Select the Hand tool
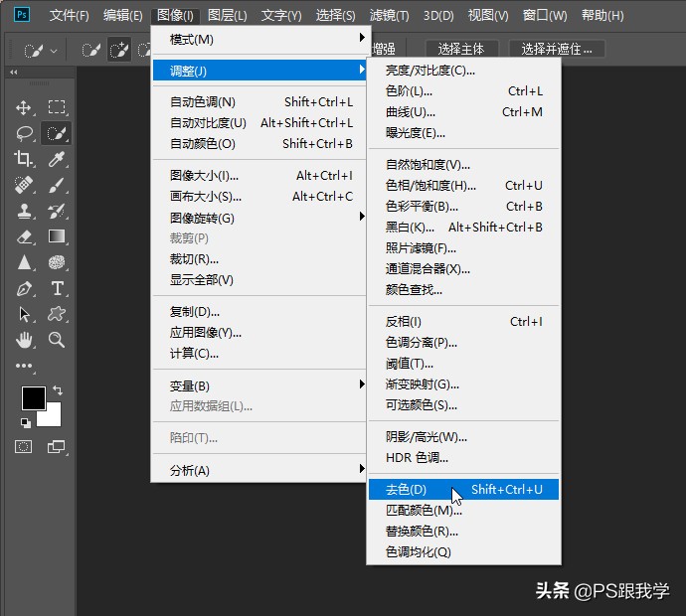Viewport: 686px width, 616px height. [25, 340]
